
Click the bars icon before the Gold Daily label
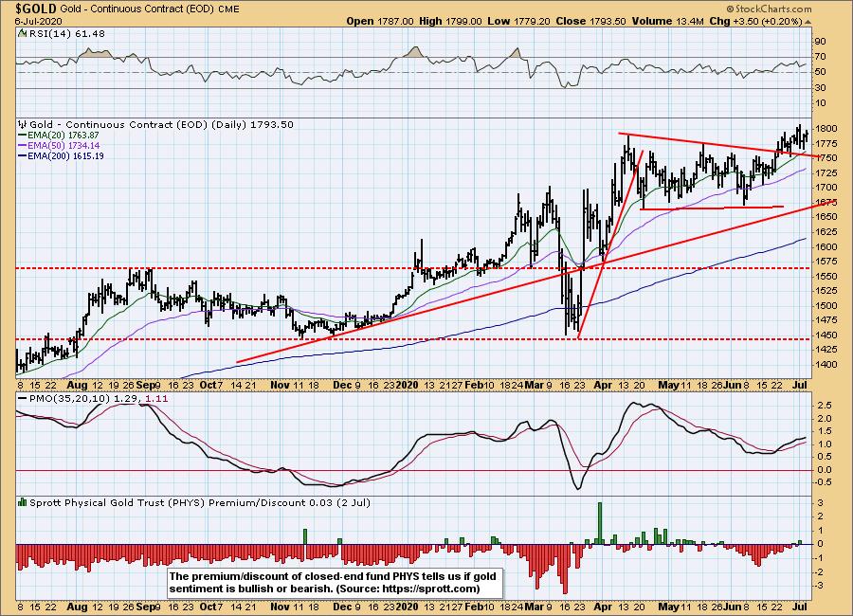(x=23, y=124)
